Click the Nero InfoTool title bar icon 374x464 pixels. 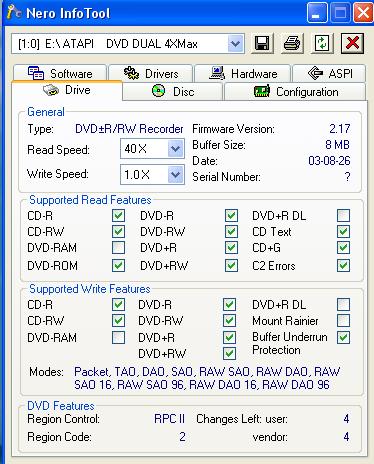pos(14,13)
